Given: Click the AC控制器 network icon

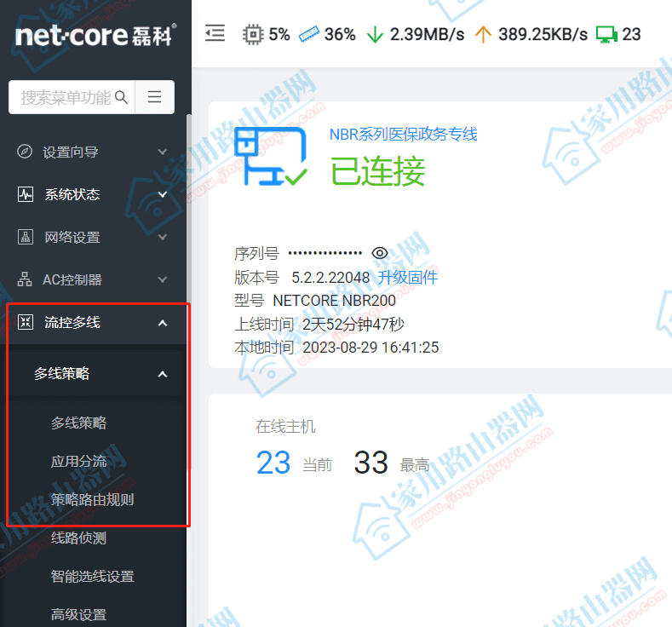Looking at the screenshot, I should [x=25, y=279].
